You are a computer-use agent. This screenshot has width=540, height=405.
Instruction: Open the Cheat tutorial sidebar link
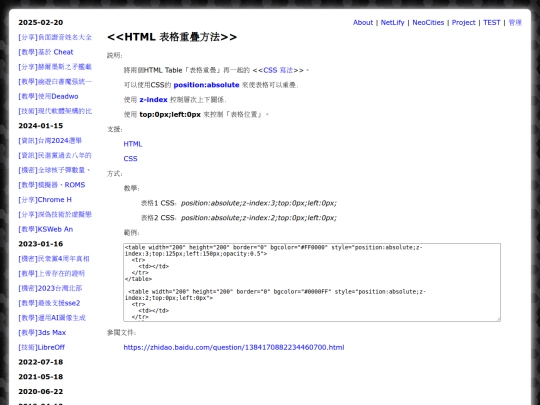(x=46, y=52)
